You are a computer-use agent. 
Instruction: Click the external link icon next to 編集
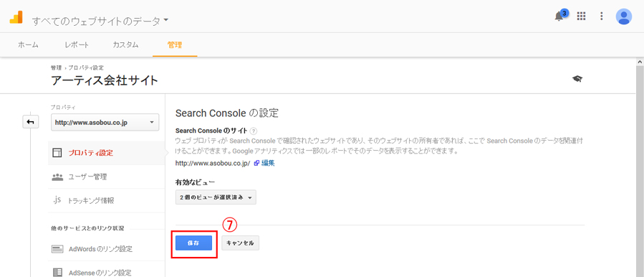[256, 163]
